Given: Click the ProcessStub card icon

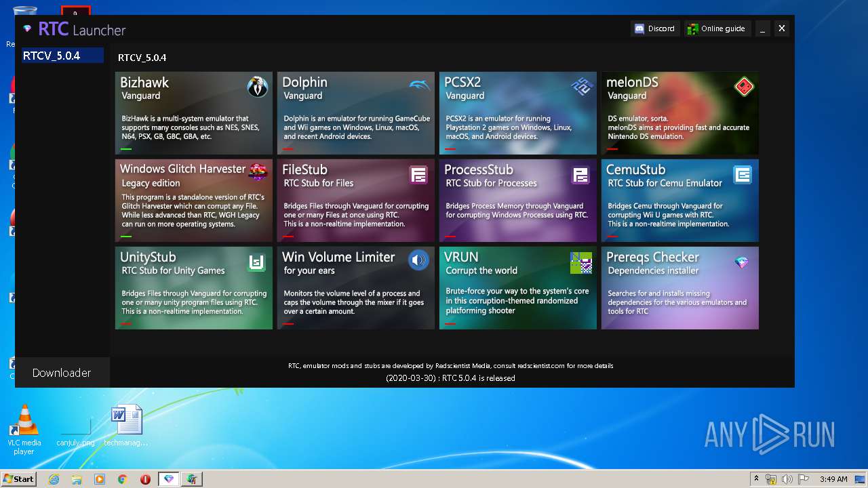Looking at the screenshot, I should pyautogui.click(x=580, y=175).
